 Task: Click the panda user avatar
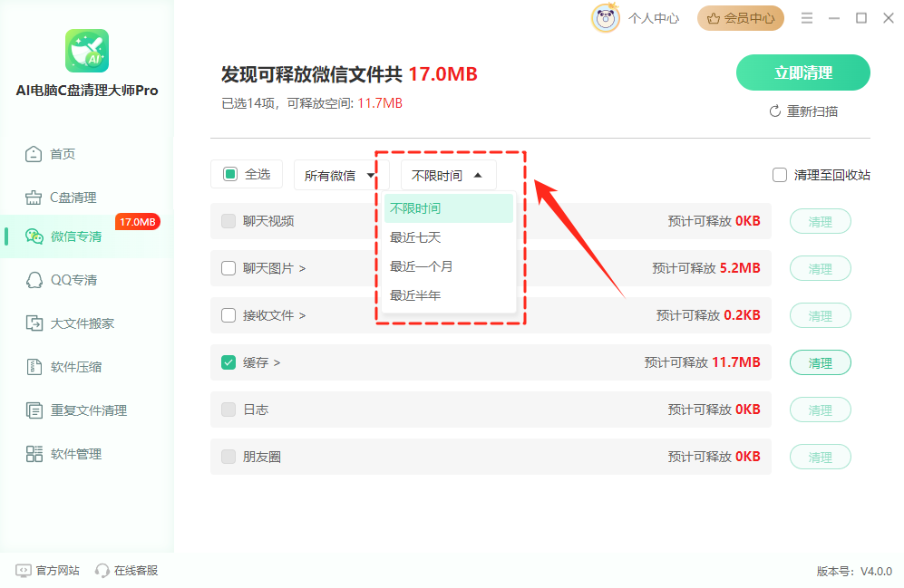(x=606, y=18)
